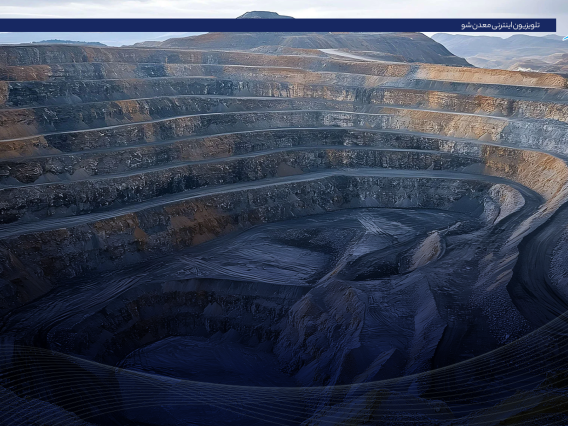Click the dark pit floor at mine bottom
568x426 pixels.
[203, 359]
